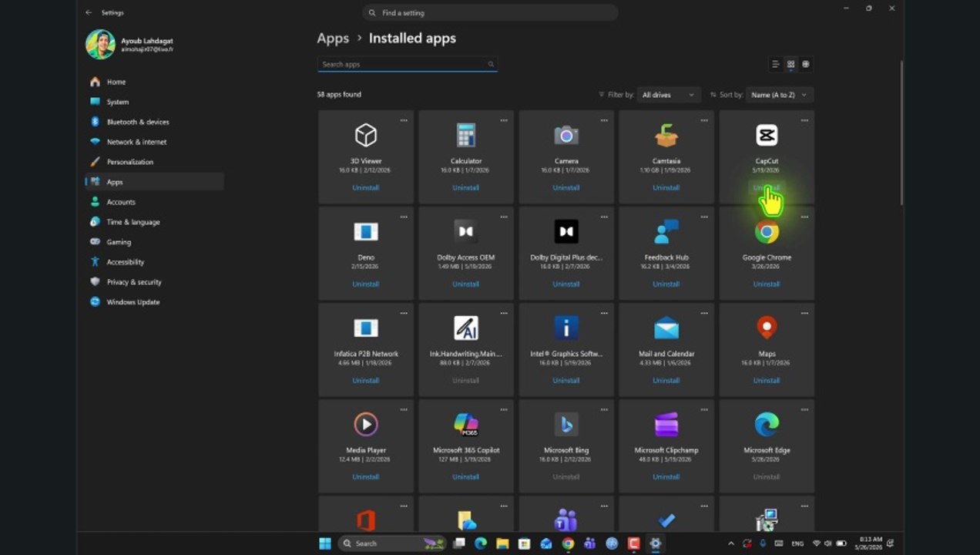
Task: Open more options for Media Player
Action: [404, 409]
